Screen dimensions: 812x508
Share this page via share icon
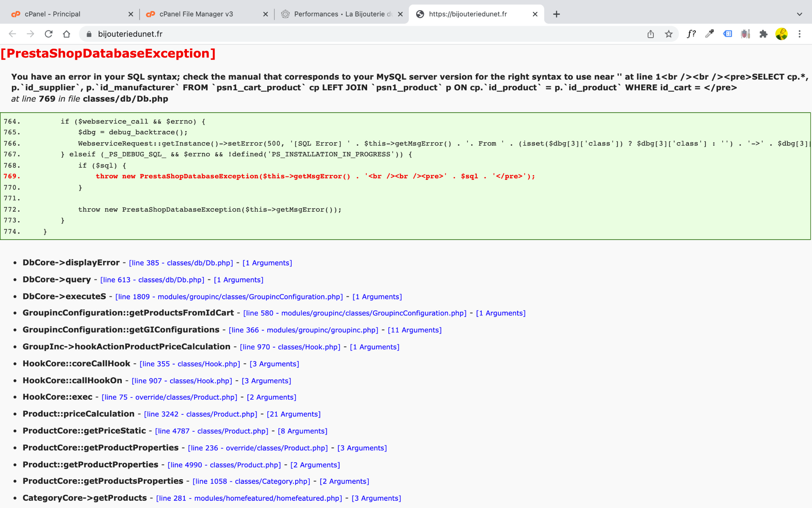(650, 34)
